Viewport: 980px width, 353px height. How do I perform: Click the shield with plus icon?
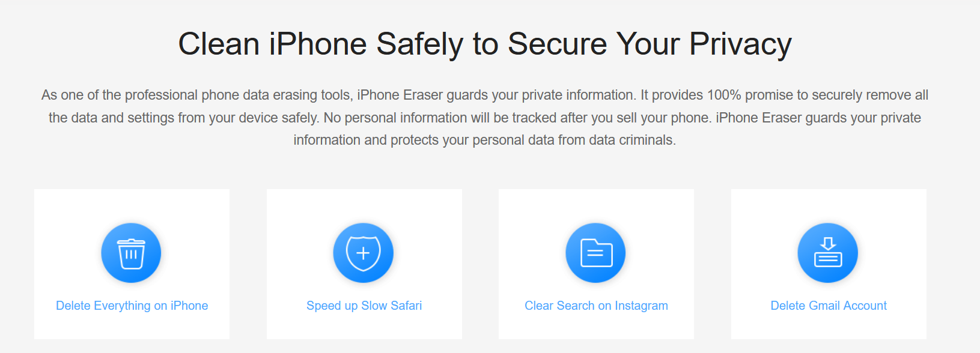click(364, 253)
